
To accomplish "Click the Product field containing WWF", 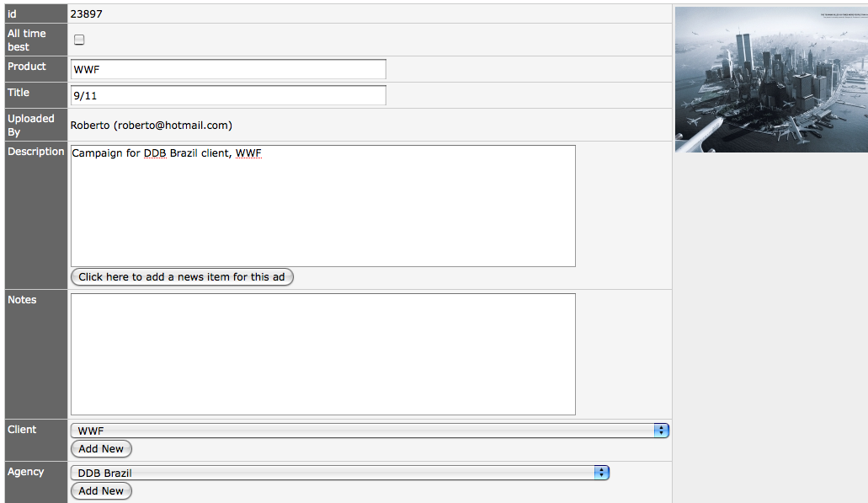I will pos(228,69).
